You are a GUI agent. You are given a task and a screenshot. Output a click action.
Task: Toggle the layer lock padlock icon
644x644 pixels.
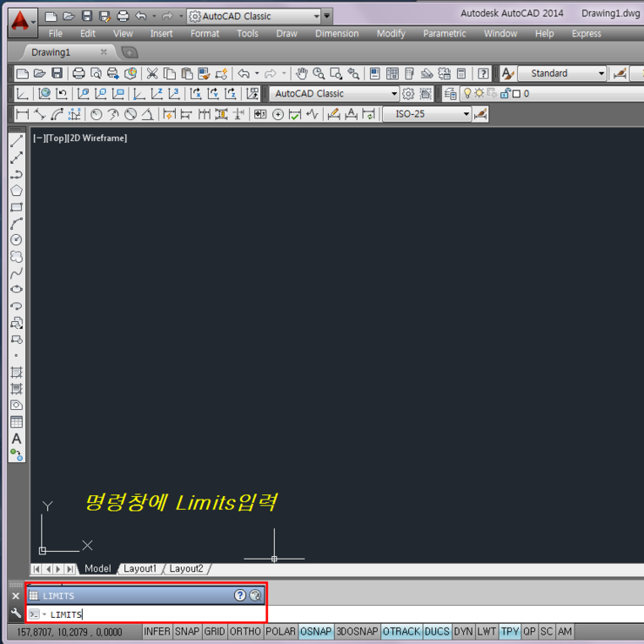pos(505,94)
